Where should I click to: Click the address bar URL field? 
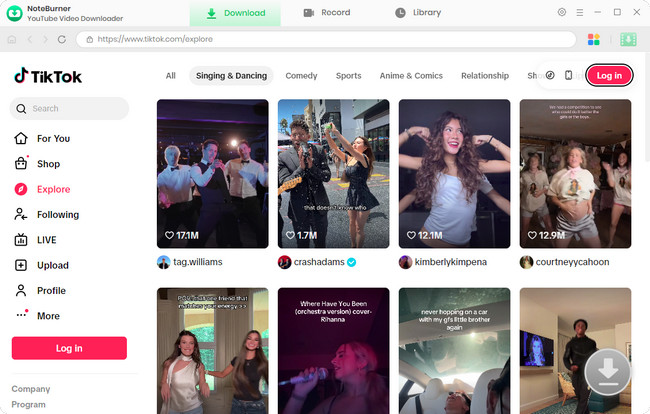click(x=326, y=39)
